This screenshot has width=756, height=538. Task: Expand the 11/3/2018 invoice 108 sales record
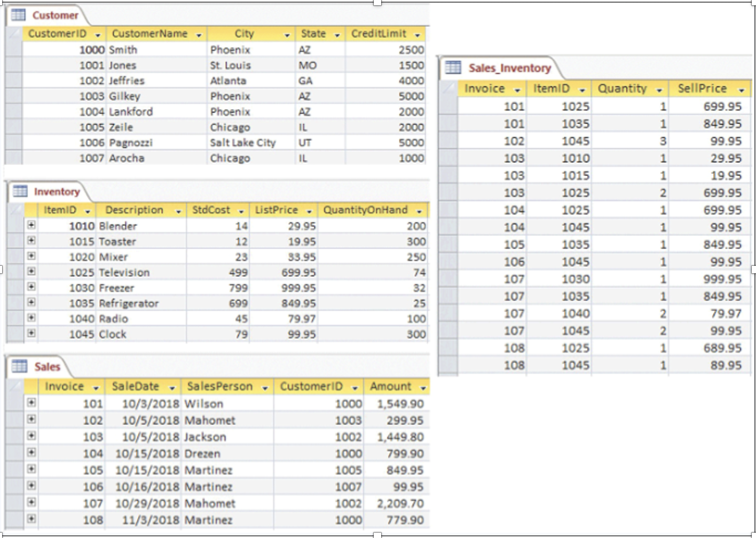tap(31, 518)
